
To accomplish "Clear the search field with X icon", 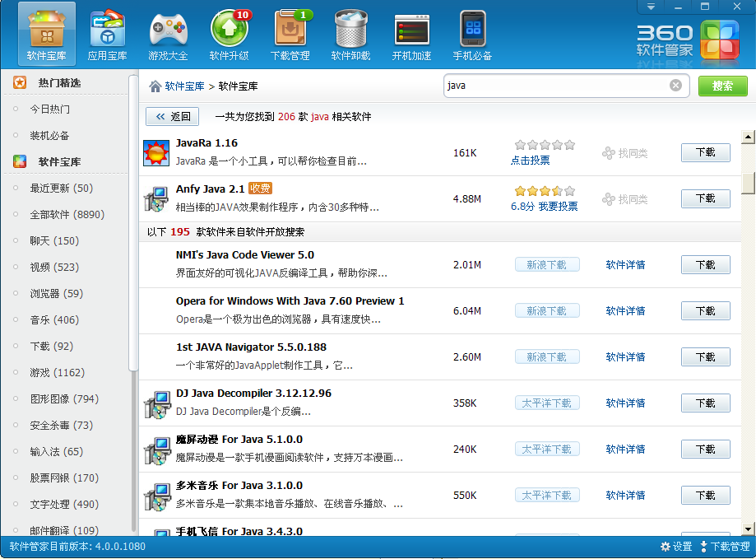I will click(675, 86).
